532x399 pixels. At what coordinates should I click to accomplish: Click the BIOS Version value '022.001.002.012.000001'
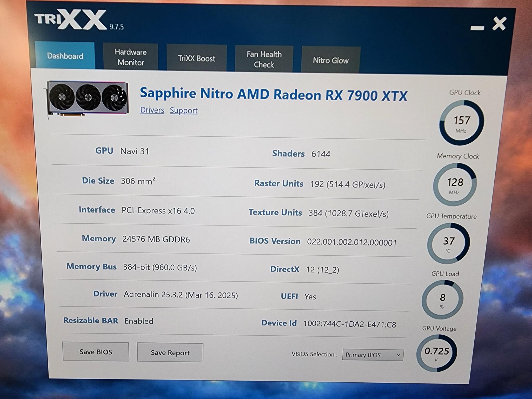(x=352, y=242)
